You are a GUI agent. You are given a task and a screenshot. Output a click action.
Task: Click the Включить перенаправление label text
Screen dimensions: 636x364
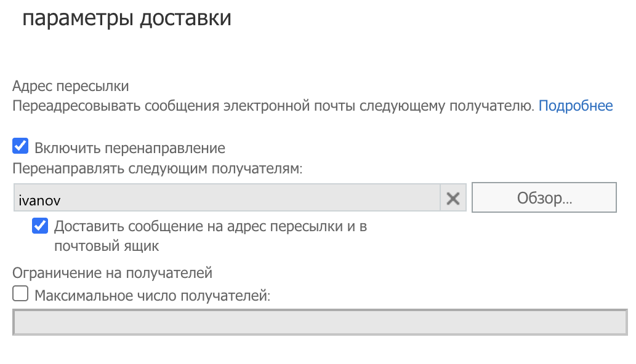[130, 148]
